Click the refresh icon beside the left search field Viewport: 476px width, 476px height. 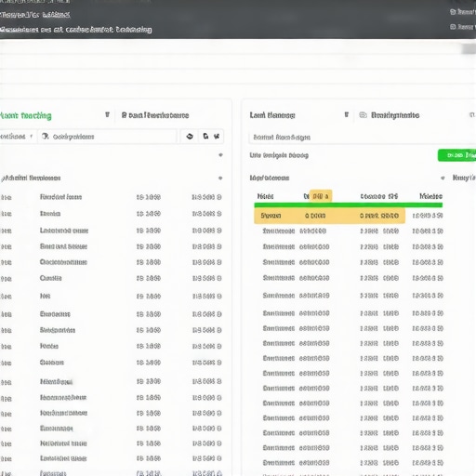(x=190, y=137)
